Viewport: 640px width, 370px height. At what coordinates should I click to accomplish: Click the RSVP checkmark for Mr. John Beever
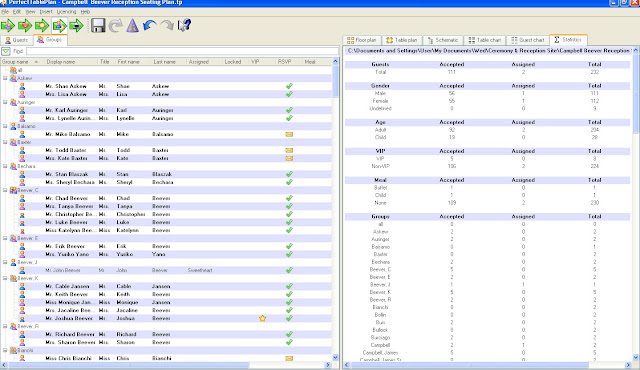click(x=289, y=270)
